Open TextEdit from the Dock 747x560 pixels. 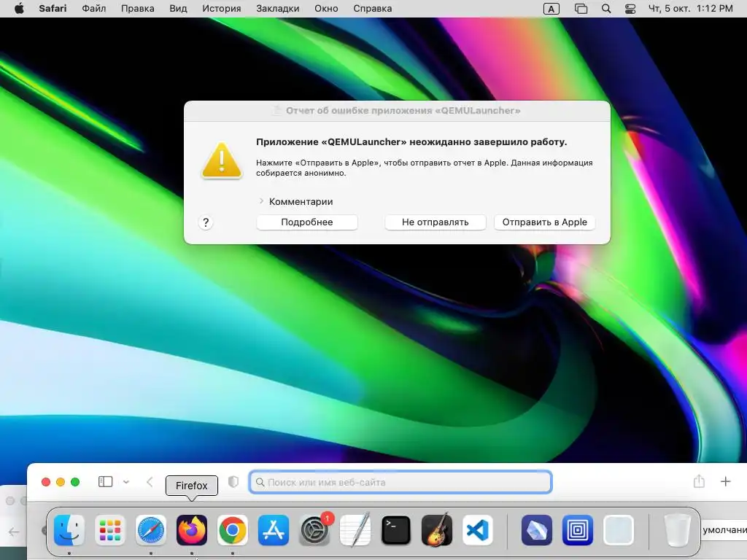[x=355, y=530]
